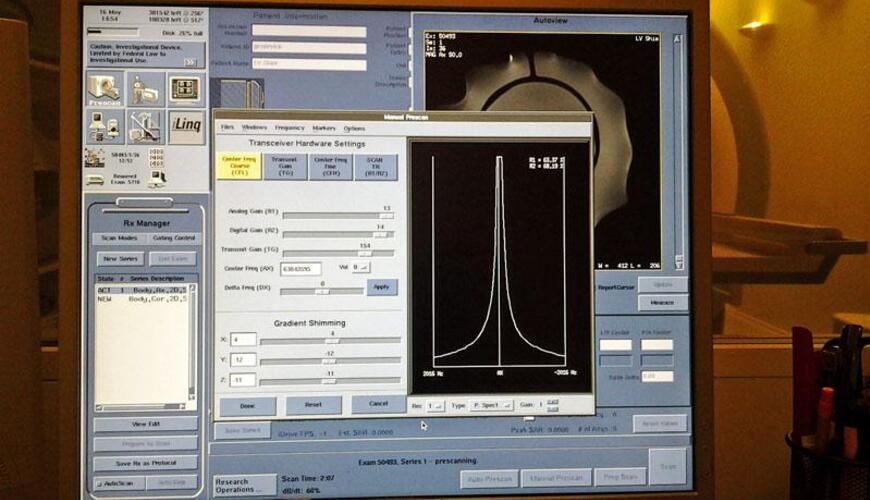Image resolution: width=870 pixels, height=500 pixels.
Task: Switch to Scan Modes tab in Rx Manager
Action: click(119, 238)
